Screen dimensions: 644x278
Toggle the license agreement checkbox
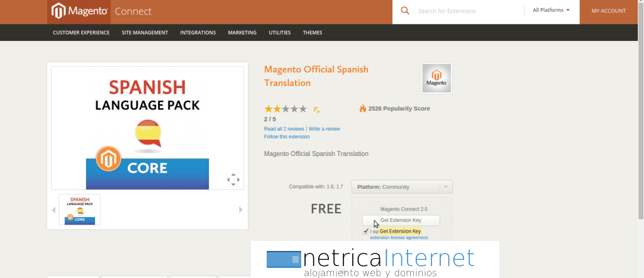tap(365, 231)
